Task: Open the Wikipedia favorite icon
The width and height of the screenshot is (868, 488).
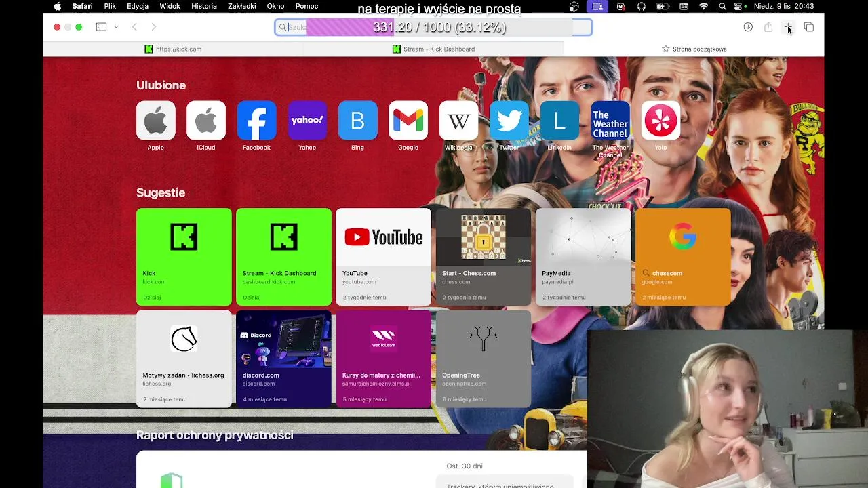Action: pyautogui.click(x=458, y=121)
